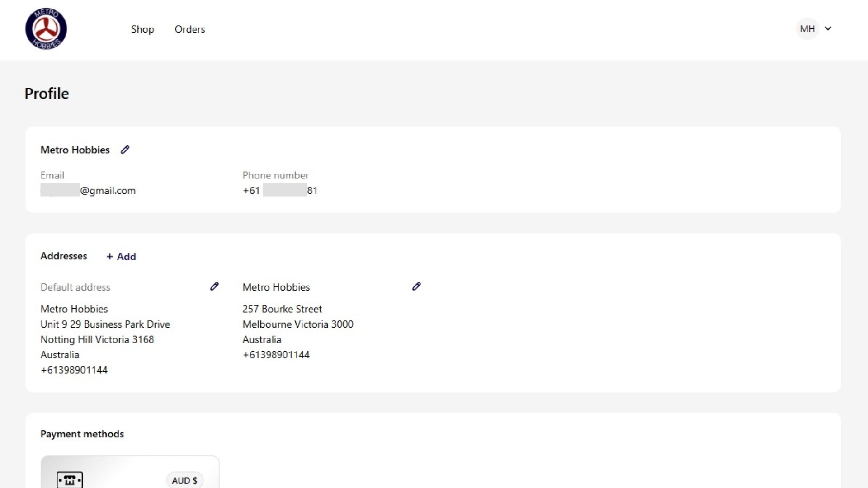Edit the 257 Bourke Street address
The width and height of the screenshot is (868, 488).
(x=416, y=286)
